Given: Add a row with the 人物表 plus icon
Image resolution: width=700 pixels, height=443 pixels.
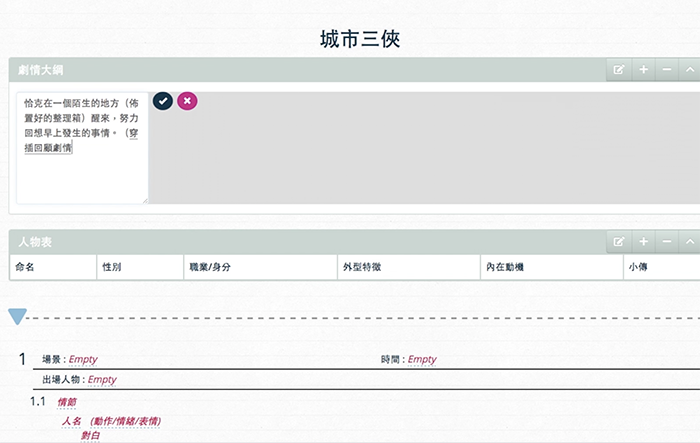Looking at the screenshot, I should coord(643,241).
